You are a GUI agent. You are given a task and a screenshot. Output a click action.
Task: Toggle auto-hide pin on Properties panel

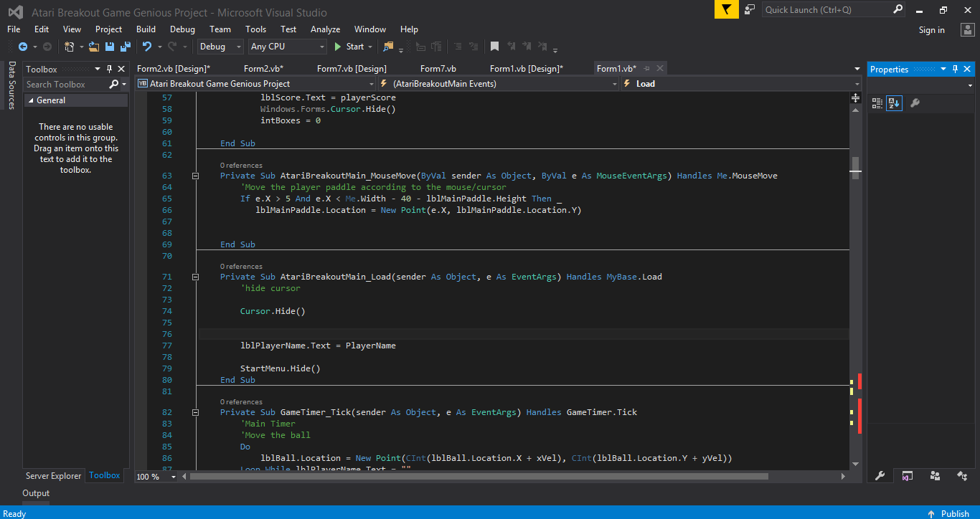955,69
